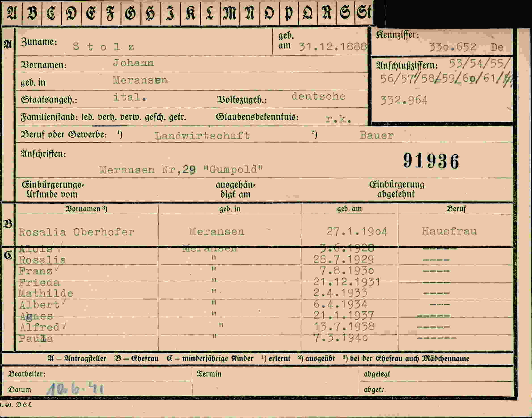Select the handwritten date next to 'Datum'

[x=75, y=389]
